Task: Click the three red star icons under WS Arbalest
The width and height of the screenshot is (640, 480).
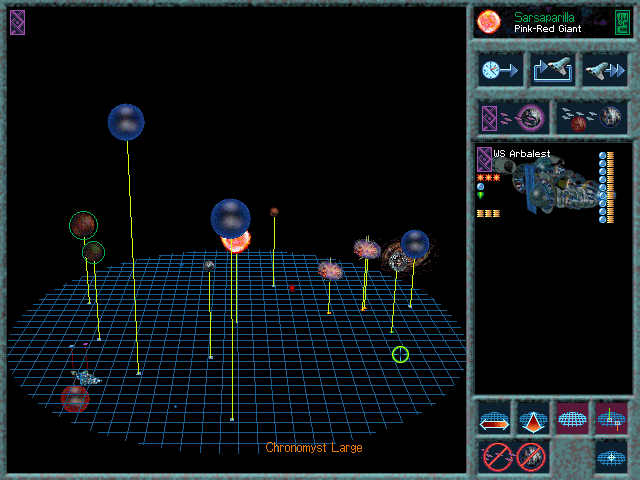Action: coord(488,178)
